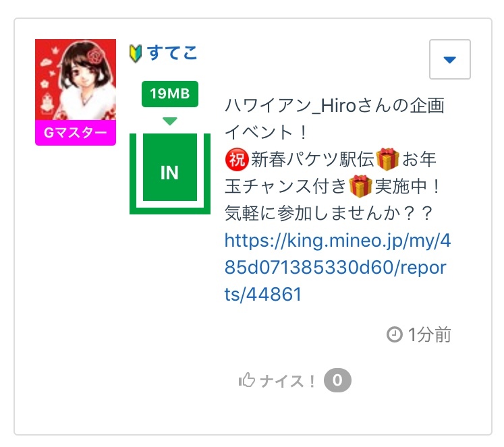The width and height of the screenshot is (504, 447).
Task: Click the thumbs-up icon beside ナイス
Action: coord(246,380)
